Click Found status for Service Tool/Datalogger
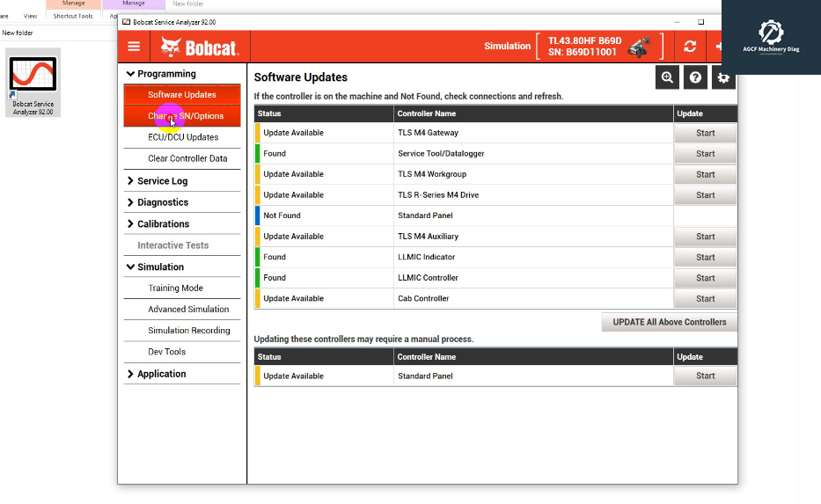Viewport: 821px width, 504px height. coord(275,154)
